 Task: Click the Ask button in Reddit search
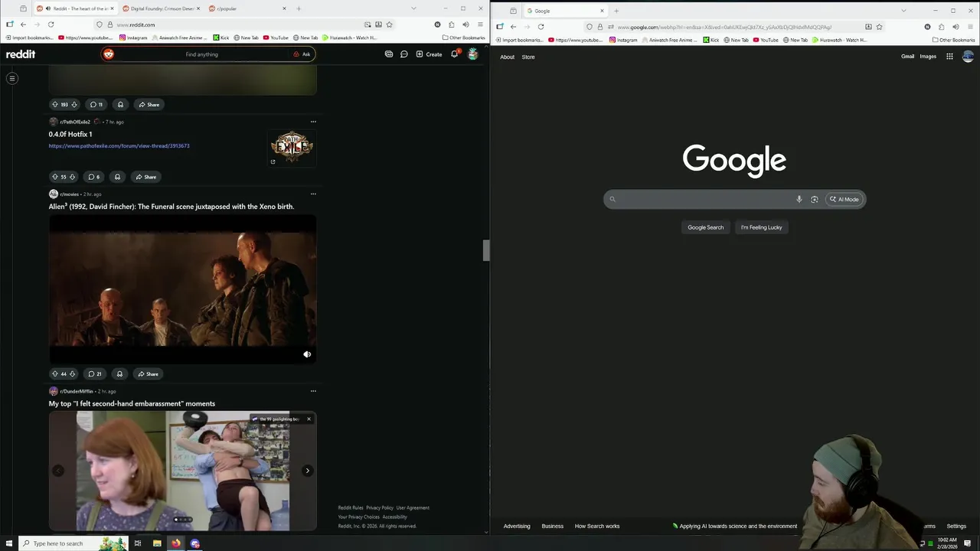tap(302, 54)
